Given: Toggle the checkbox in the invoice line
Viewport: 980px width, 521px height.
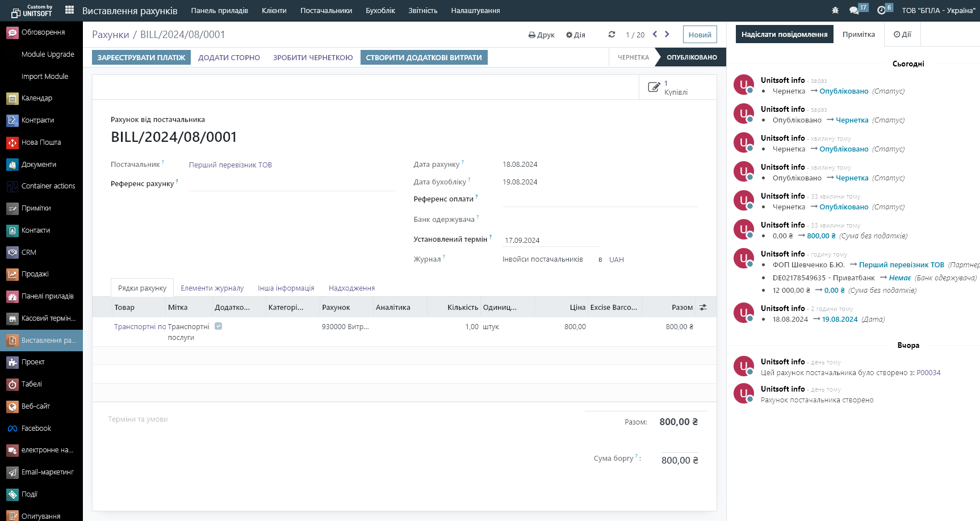Looking at the screenshot, I should tap(219, 326).
